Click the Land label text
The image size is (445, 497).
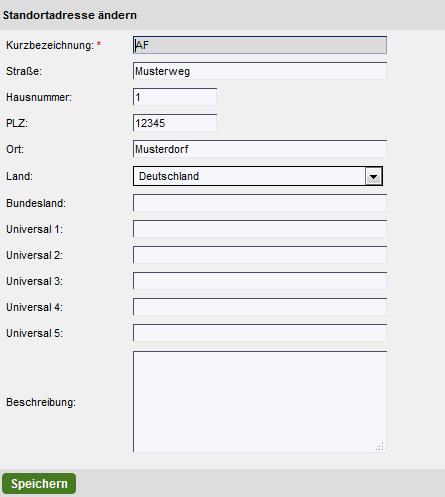pos(20,176)
